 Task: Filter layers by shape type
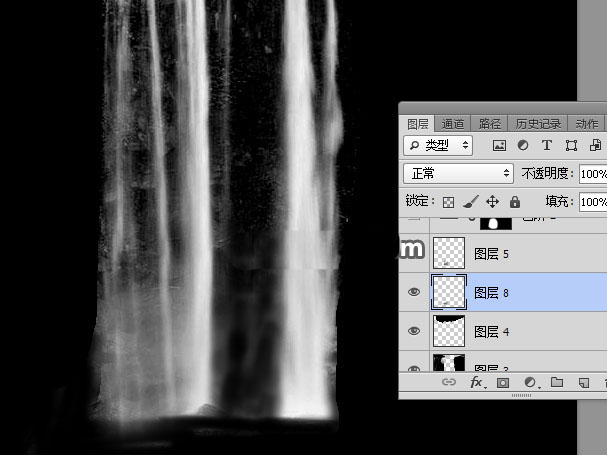pyautogui.click(x=570, y=146)
